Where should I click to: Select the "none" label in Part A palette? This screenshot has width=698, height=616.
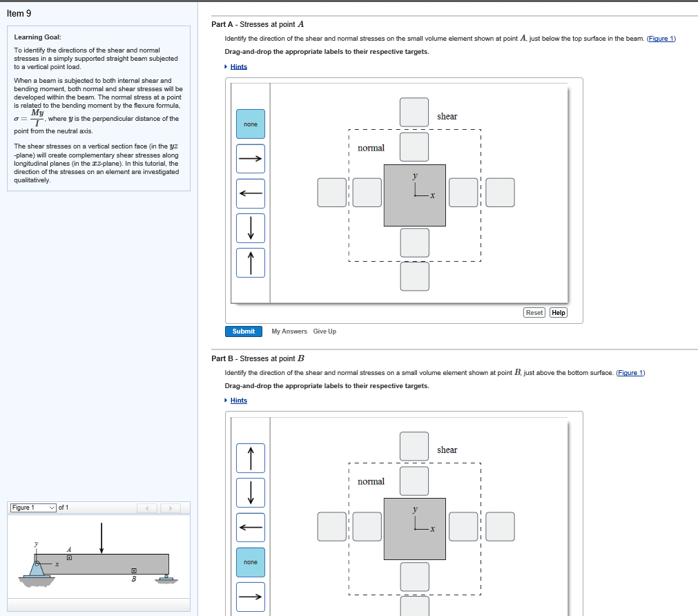(x=250, y=124)
